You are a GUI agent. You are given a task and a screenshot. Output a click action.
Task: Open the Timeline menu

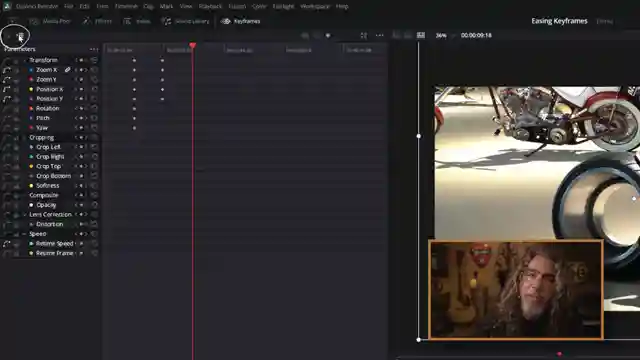pyautogui.click(x=126, y=7)
